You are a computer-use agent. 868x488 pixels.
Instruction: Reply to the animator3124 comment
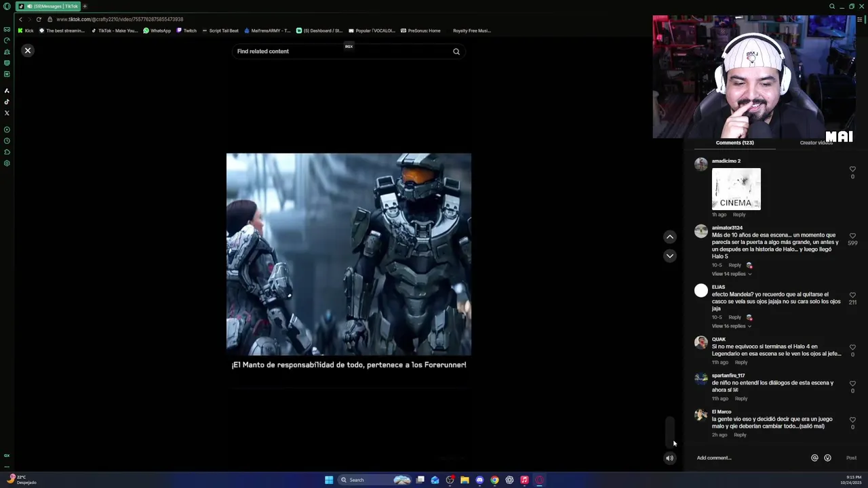(734, 265)
